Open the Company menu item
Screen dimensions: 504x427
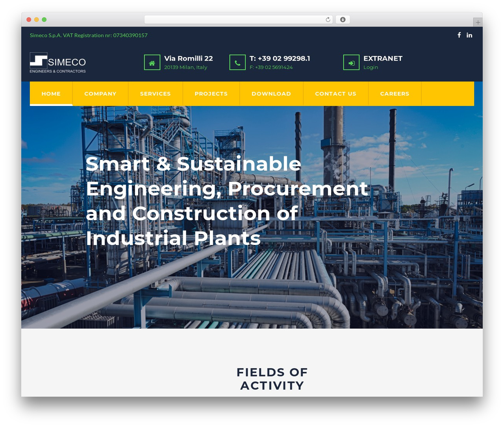click(100, 94)
